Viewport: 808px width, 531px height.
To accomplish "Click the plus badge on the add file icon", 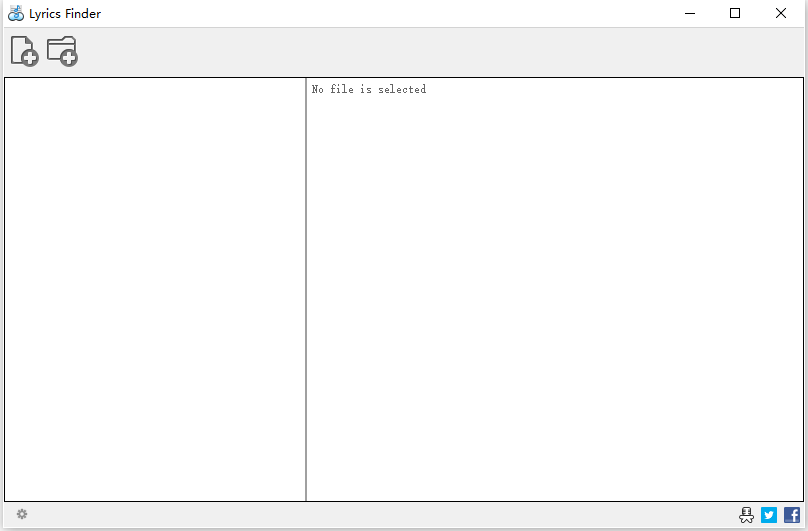I will tap(30, 58).
